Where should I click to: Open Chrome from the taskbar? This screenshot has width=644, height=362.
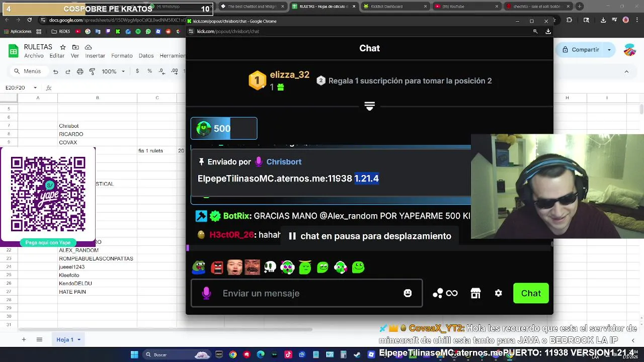(233, 354)
